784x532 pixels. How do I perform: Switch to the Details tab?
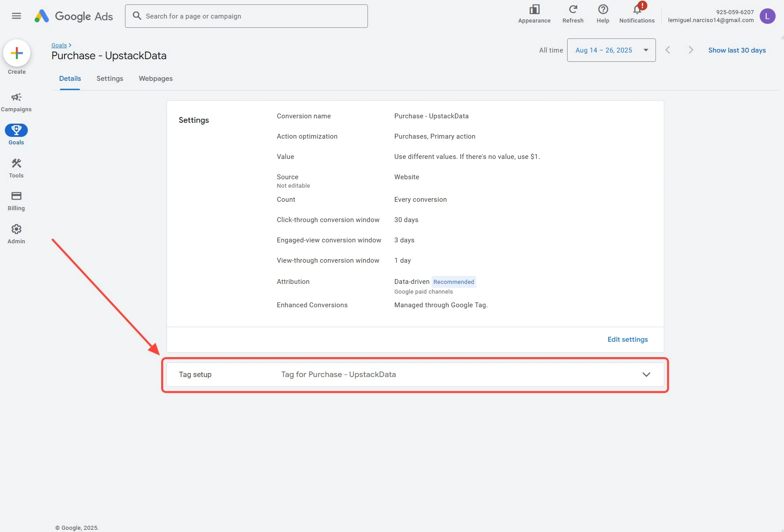(x=70, y=79)
